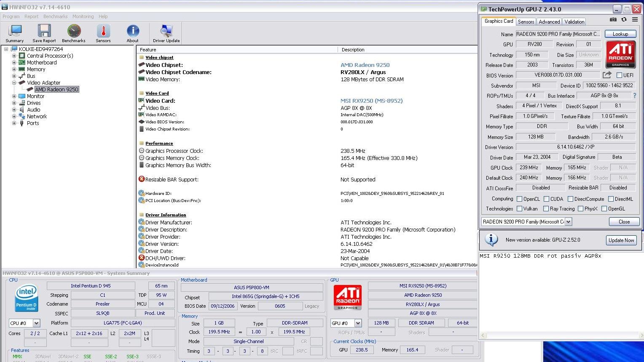The image size is (644, 362).
Task: Expand the Motherboard tree node
Action: click(14, 62)
